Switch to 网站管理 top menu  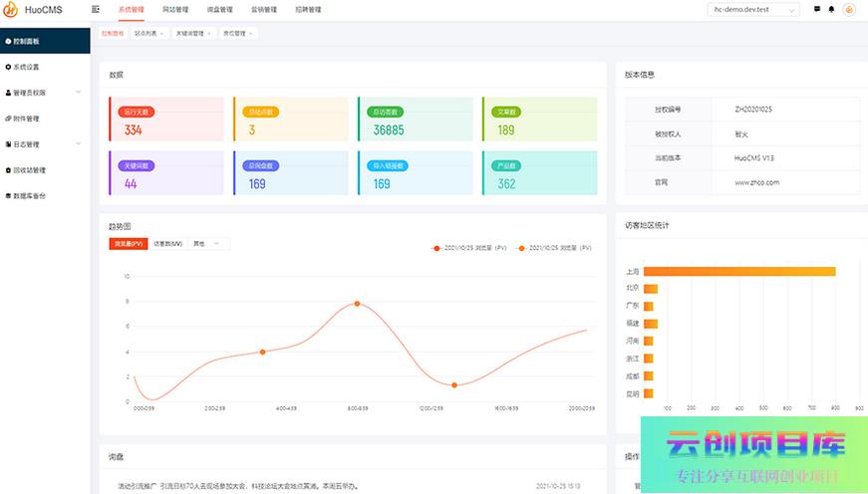174,9
